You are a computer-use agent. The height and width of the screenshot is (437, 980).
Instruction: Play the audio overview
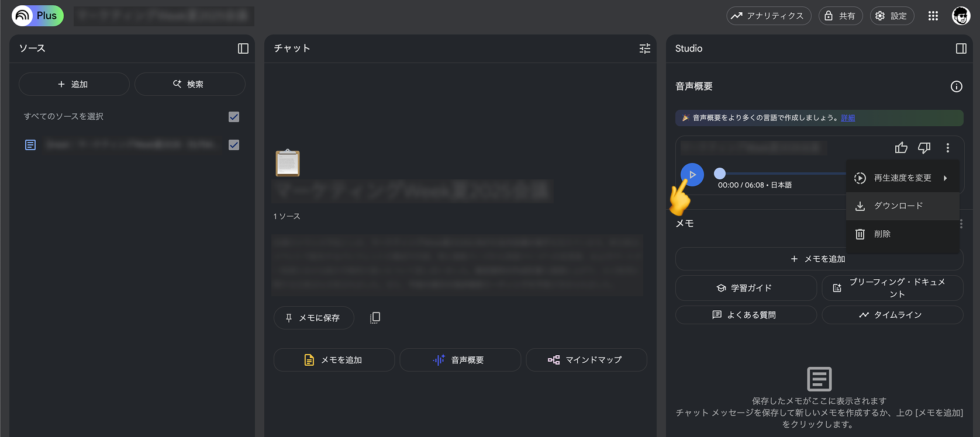pos(692,175)
